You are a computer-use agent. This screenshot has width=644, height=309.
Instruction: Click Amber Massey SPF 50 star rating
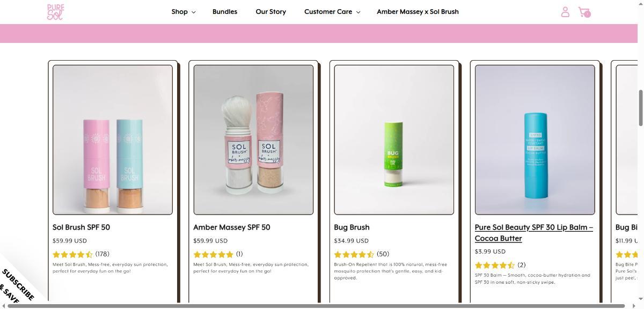pos(213,254)
